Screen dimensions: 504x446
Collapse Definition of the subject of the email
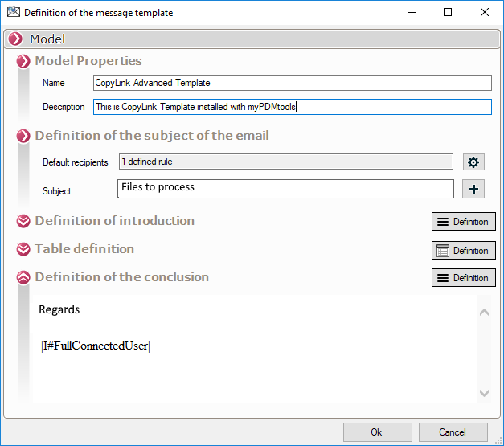tap(24, 137)
